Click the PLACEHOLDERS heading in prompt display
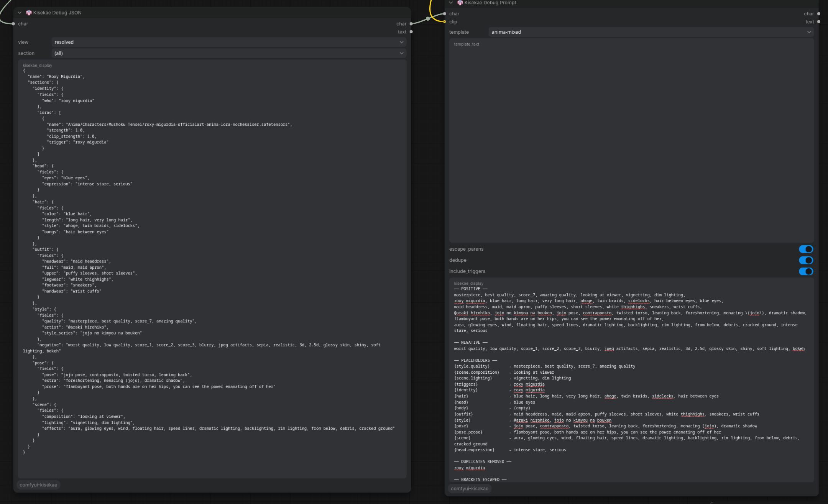 coord(475,361)
